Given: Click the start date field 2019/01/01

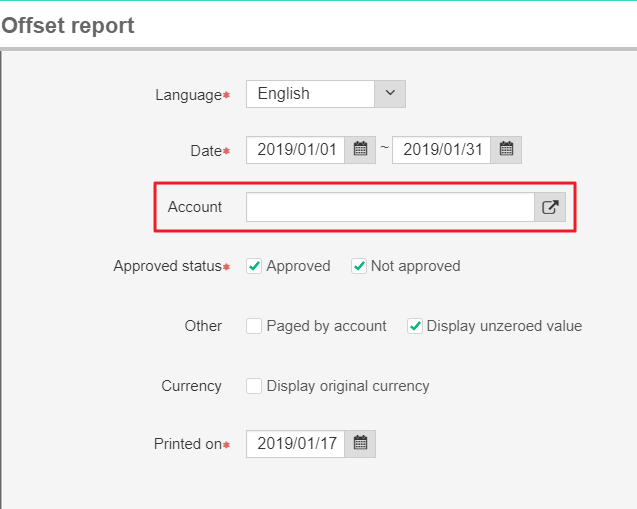Looking at the screenshot, I should click(x=296, y=150).
